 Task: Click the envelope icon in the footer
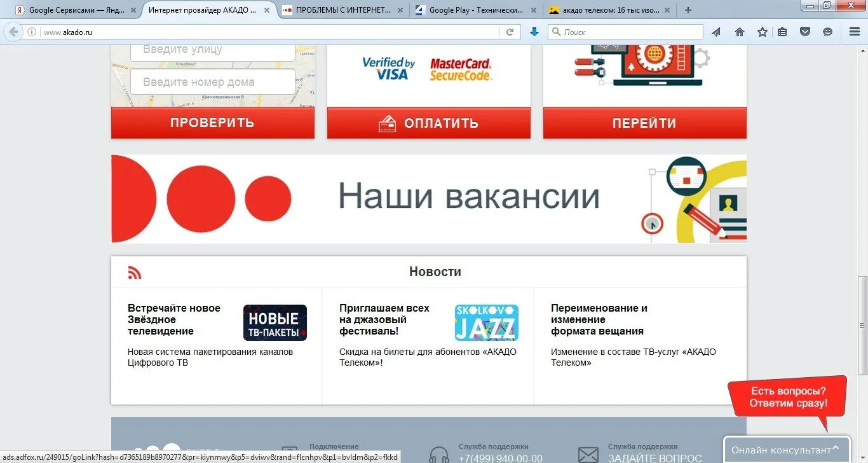(588, 455)
